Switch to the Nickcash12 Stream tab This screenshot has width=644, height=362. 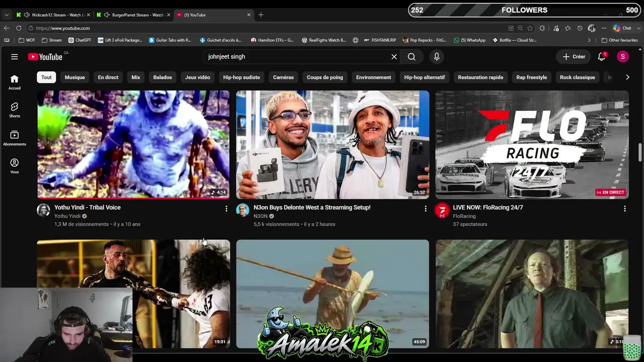(x=54, y=15)
